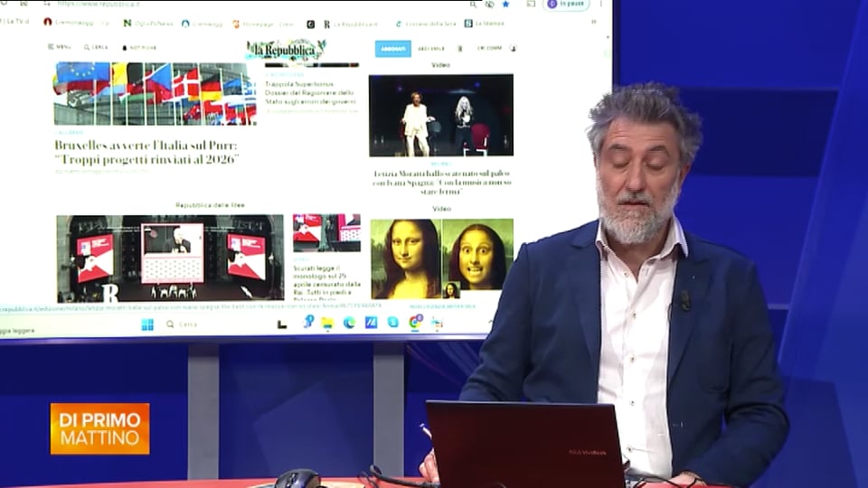Open Skype from the taskbar

point(393,322)
